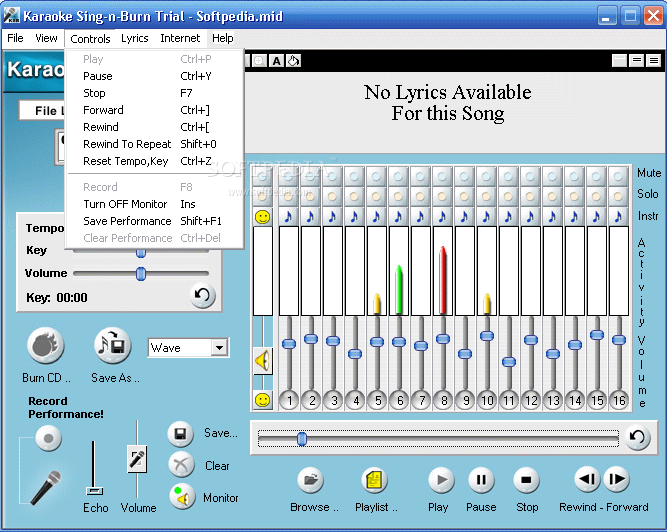
Task: Choose Stop from the Controls menu
Action: [x=155, y=93]
